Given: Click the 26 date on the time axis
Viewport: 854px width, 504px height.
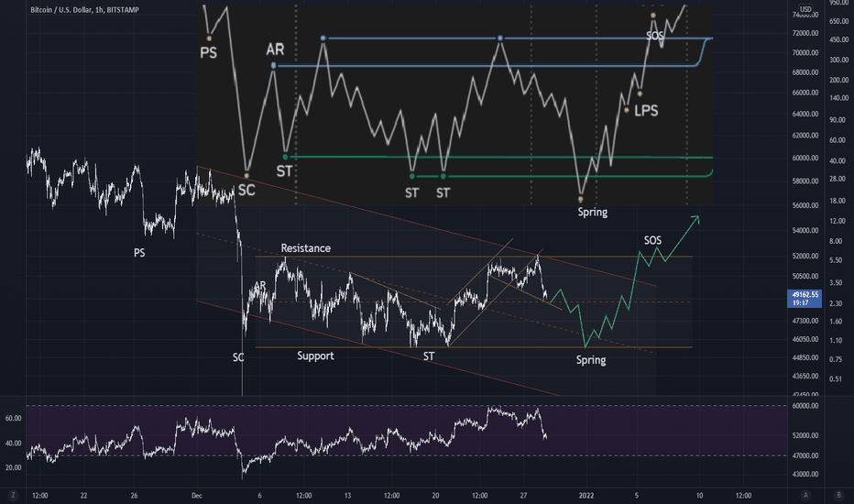Looking at the screenshot, I should (134, 496).
